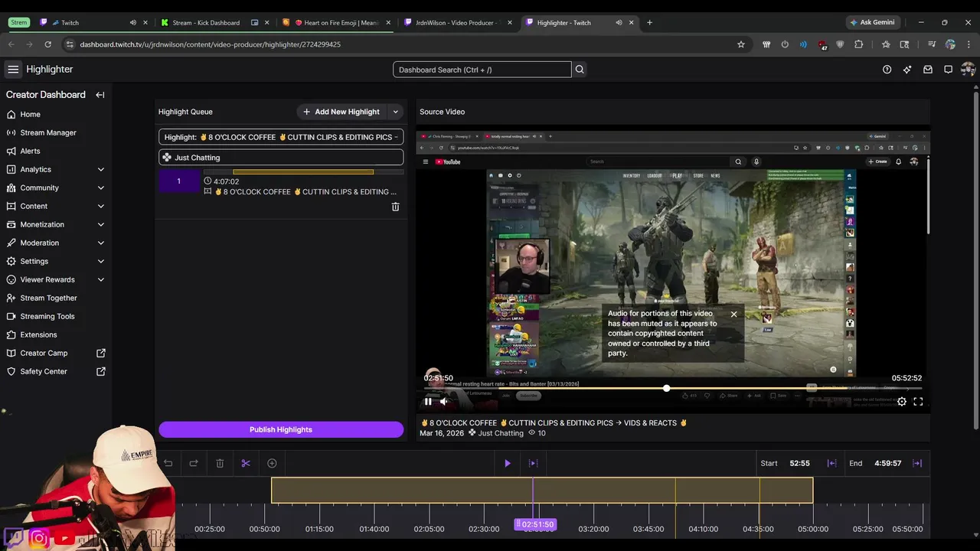The width and height of the screenshot is (980, 551).
Task: Click the timeline redo arrow
Action: point(194,463)
